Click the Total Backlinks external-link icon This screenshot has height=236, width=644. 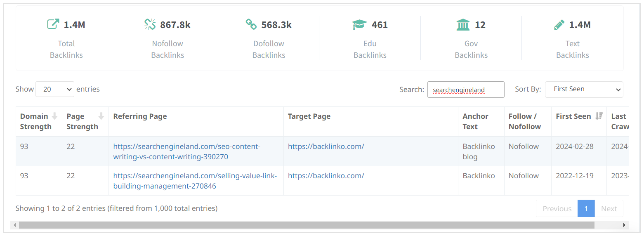click(53, 24)
